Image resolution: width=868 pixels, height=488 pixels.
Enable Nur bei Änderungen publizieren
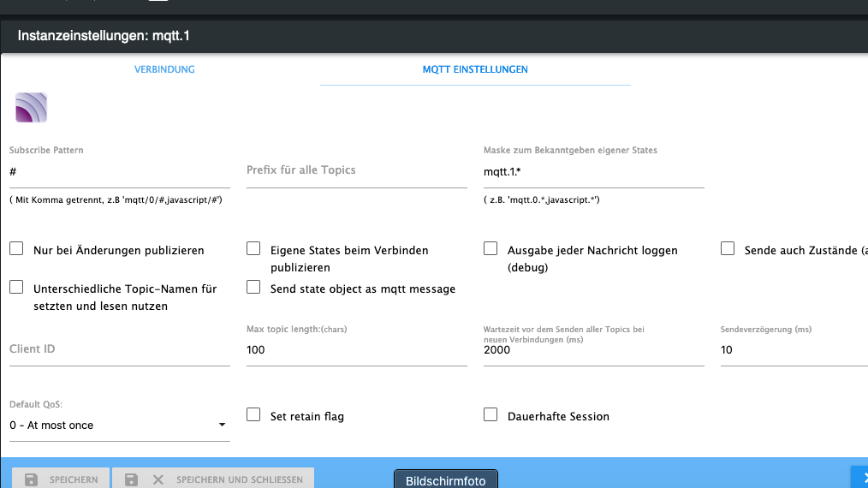tap(16, 248)
